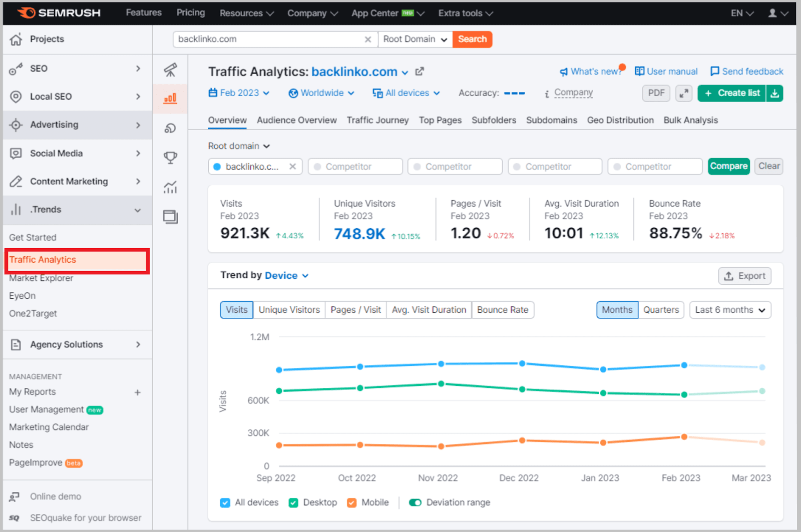Click the Advertising target icon
The image size is (801, 532).
(16, 125)
